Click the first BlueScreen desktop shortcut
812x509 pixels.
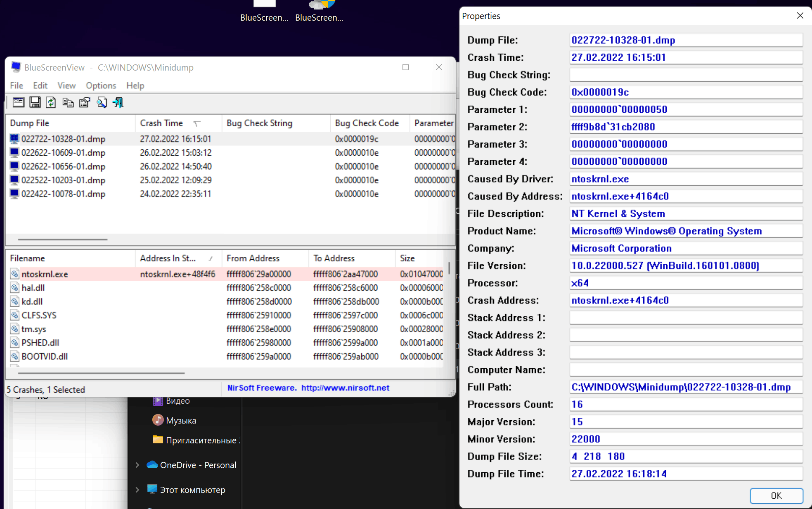click(x=264, y=11)
